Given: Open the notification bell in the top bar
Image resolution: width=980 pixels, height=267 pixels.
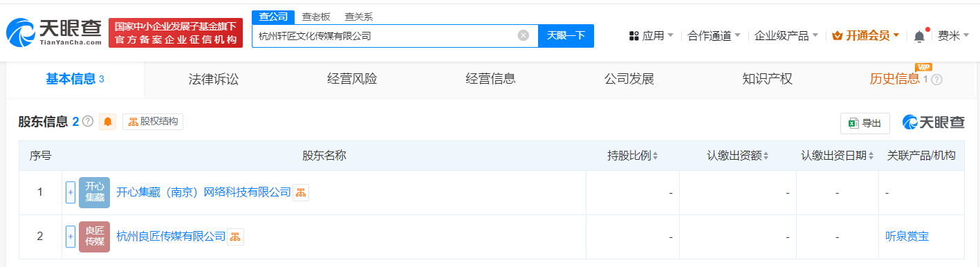Looking at the screenshot, I should point(919,36).
